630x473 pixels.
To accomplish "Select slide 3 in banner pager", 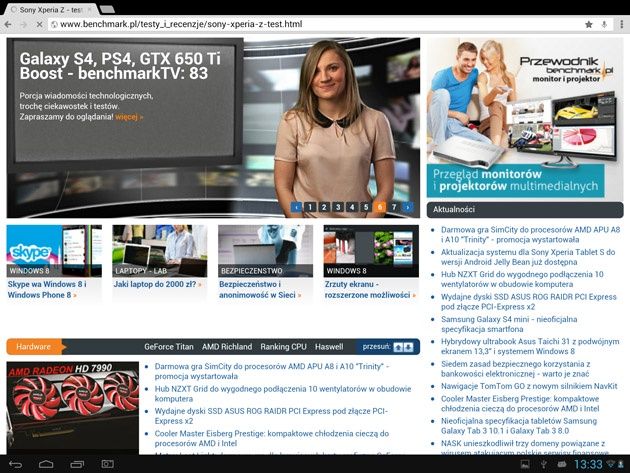I will point(338,207).
